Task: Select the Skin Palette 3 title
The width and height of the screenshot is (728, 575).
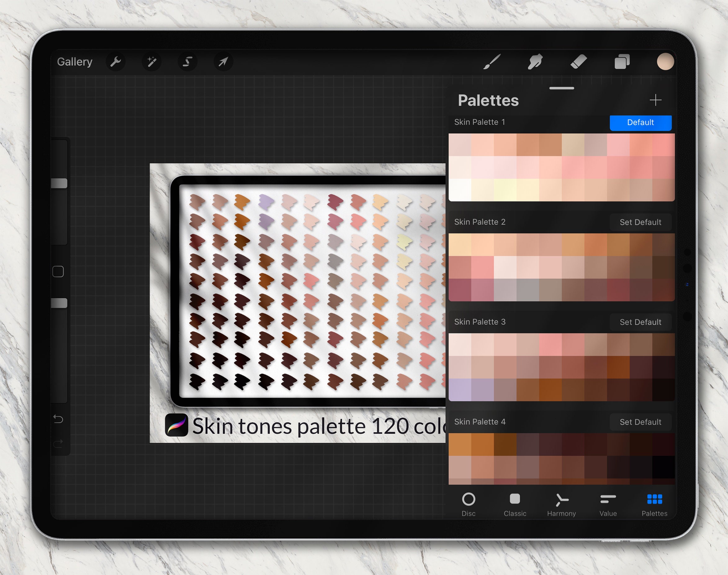Action: tap(480, 322)
